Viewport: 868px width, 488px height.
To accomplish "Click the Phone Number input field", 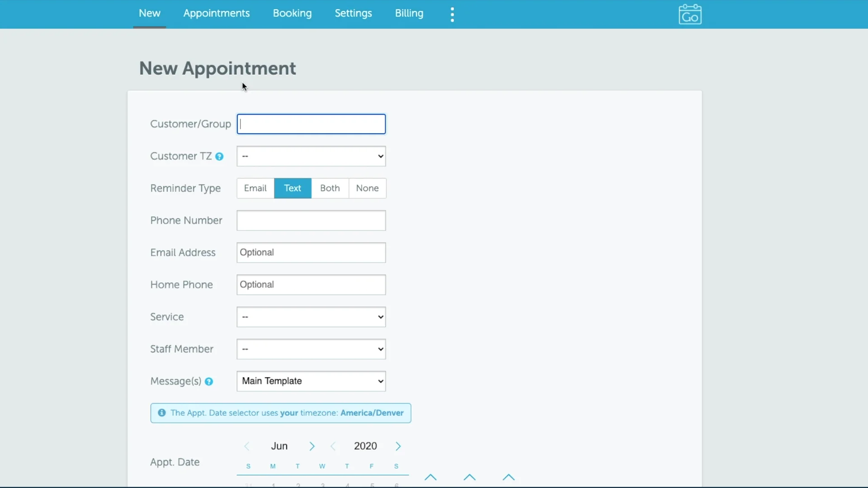I will pos(311,221).
